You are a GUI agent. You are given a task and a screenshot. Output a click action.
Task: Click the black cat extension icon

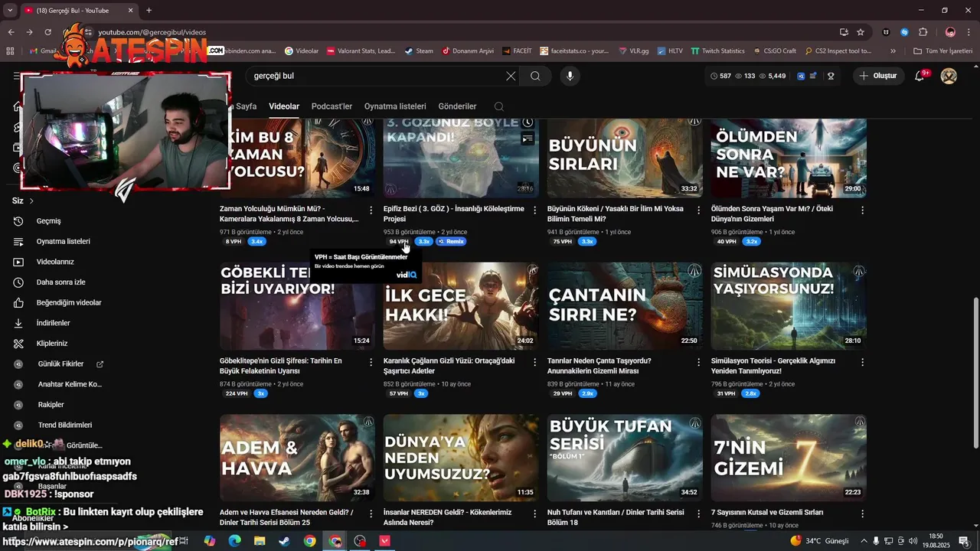886,32
